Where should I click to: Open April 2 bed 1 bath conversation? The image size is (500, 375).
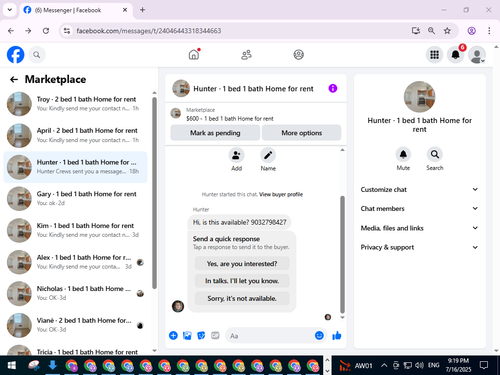coord(76,135)
